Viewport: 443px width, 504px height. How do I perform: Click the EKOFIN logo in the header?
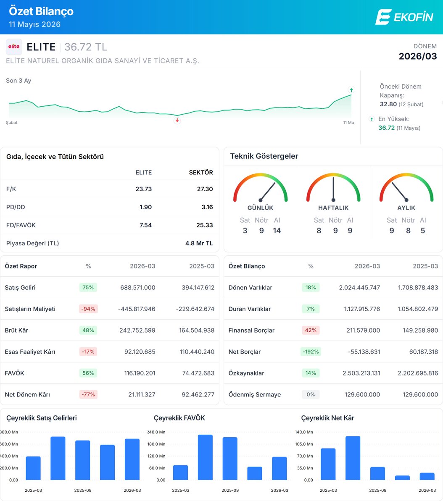(404, 17)
